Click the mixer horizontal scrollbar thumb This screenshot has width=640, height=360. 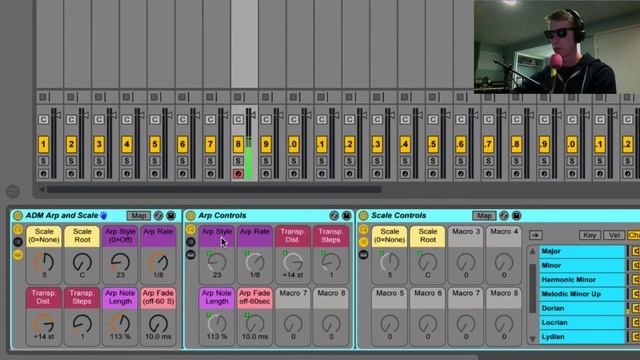click(x=214, y=189)
